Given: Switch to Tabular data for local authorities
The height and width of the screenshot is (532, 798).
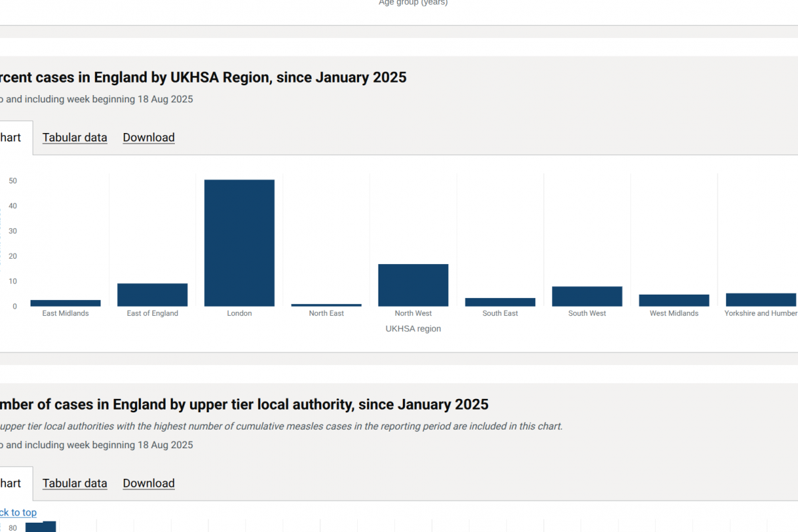Looking at the screenshot, I should (x=74, y=483).
